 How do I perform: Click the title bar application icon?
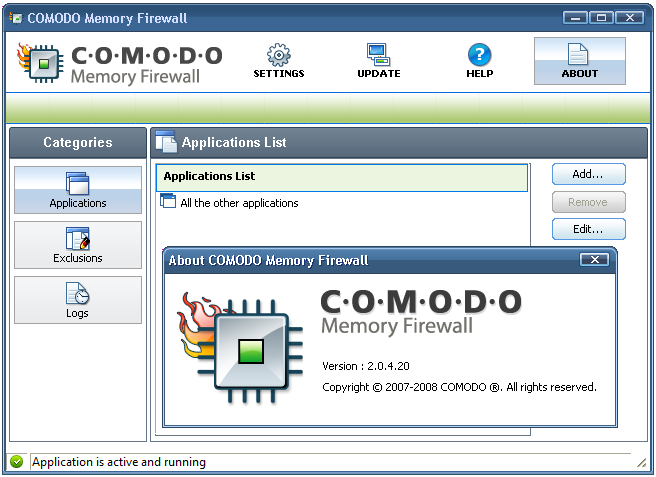16,18
